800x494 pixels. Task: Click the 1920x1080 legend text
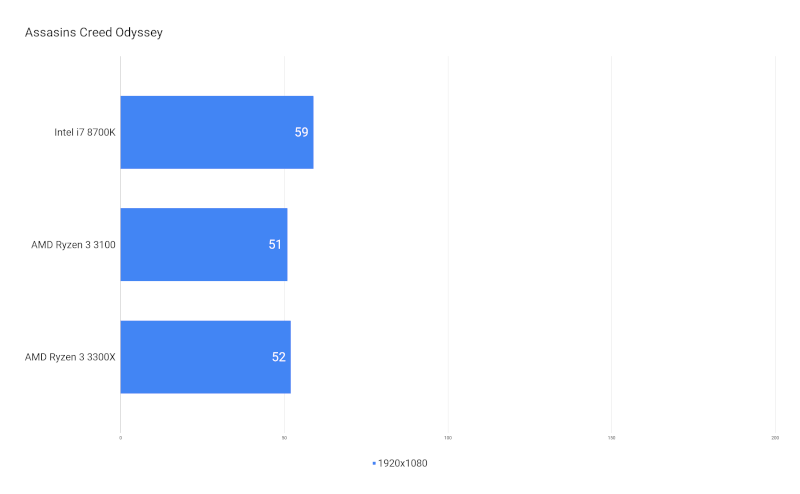[x=403, y=463]
